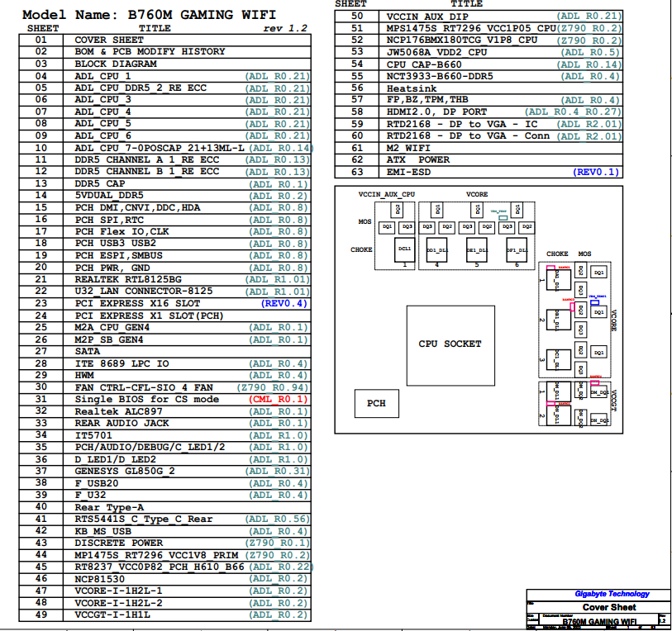
Task: Click "HDMI2.0, DP PORT" sheet title
Action: (x=436, y=111)
